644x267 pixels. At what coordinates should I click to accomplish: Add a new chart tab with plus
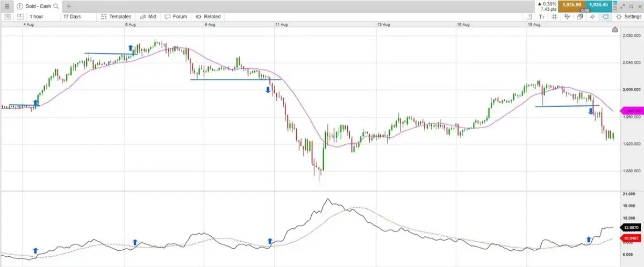[69, 6]
